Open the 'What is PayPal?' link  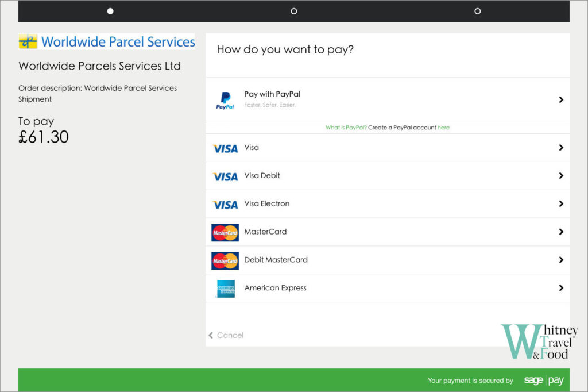click(x=346, y=128)
